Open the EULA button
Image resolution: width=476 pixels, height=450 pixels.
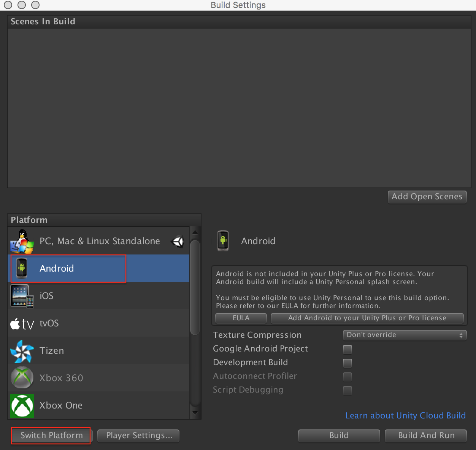241,318
